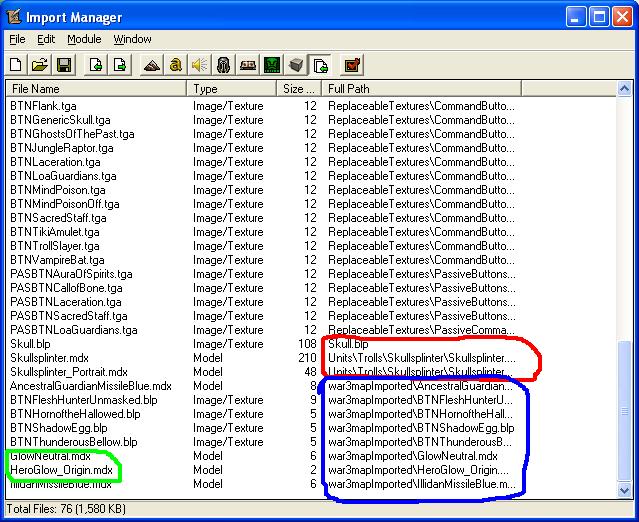The height and width of the screenshot is (522, 639).
Task: Select PASBTNLoaGuardians.tga
Action: point(73,330)
